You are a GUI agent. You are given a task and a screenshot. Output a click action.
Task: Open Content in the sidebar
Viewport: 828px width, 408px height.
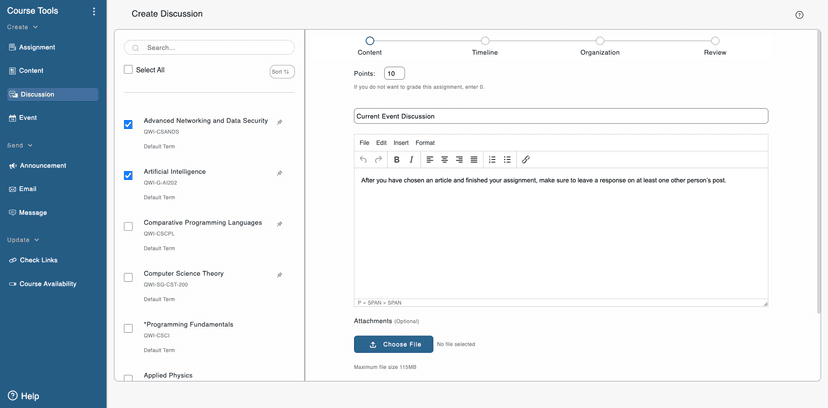[26, 71]
